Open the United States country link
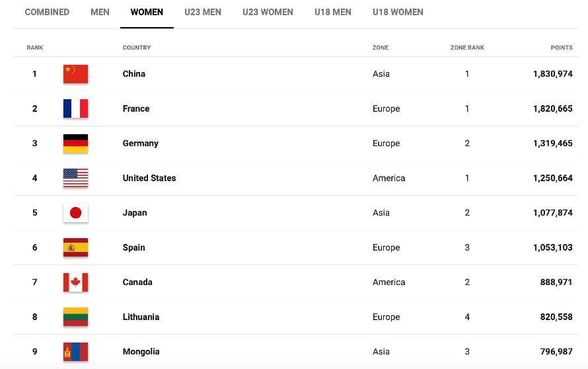 point(149,178)
